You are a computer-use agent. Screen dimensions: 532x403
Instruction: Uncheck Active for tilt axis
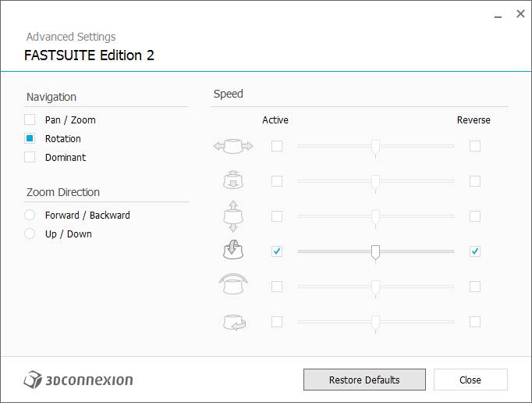click(x=277, y=251)
